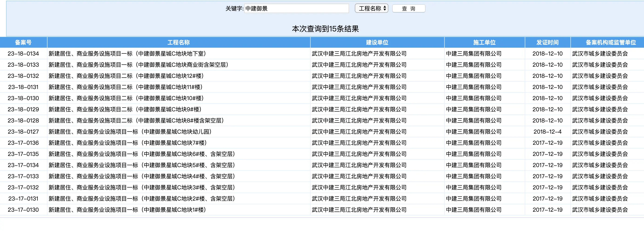Click project name ending C地块3#楼、含架空层

142,187
